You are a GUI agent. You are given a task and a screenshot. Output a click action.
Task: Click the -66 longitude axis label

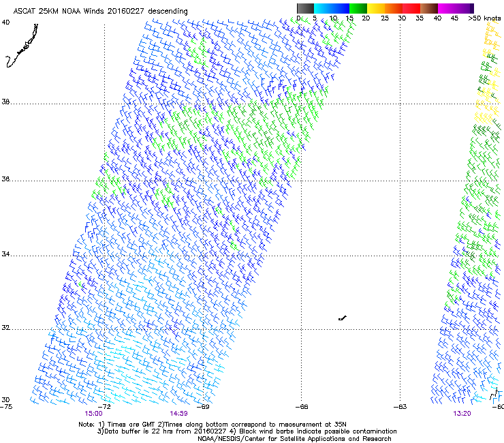pos(302,407)
